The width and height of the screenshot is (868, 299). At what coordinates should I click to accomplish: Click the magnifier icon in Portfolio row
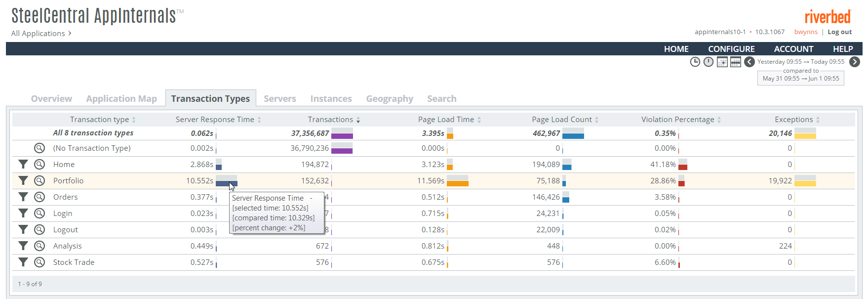pyautogui.click(x=39, y=180)
